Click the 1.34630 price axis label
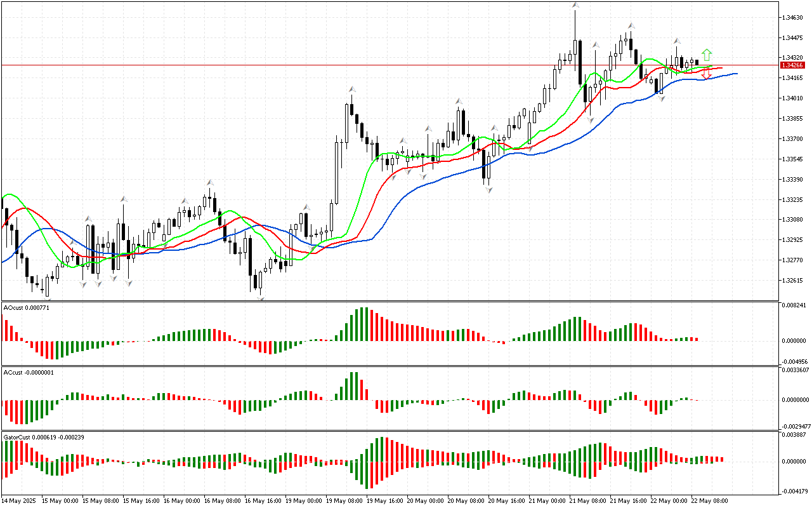812x508 pixels. click(x=793, y=18)
